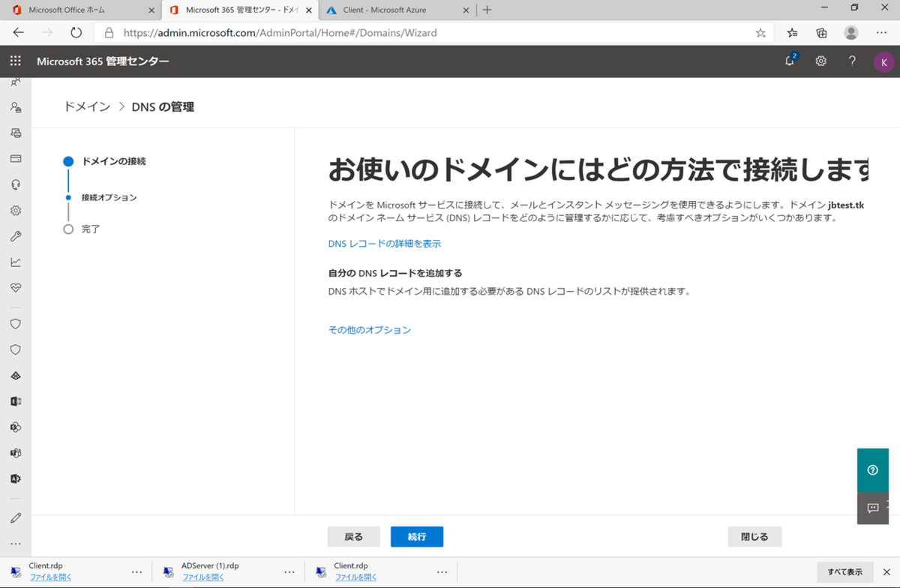
Task: Open the Reports chart icon
Action: pyautogui.click(x=16, y=262)
